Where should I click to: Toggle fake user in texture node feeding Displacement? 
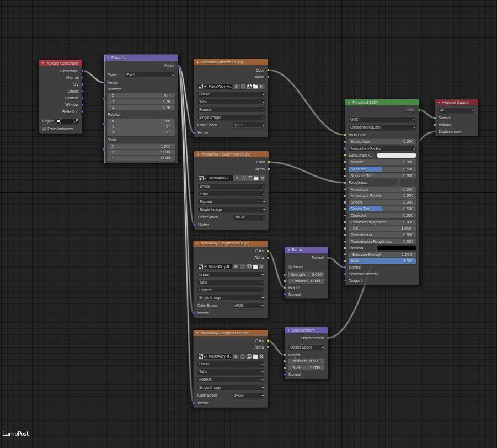(x=243, y=356)
